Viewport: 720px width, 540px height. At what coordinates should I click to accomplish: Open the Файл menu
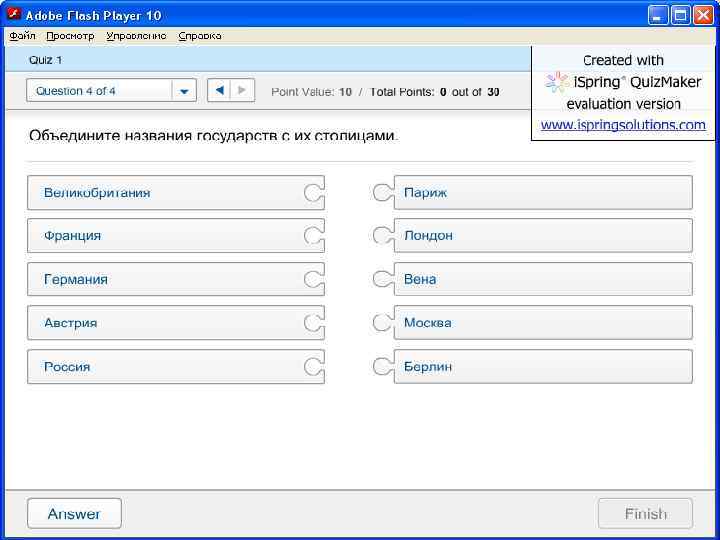(22, 36)
